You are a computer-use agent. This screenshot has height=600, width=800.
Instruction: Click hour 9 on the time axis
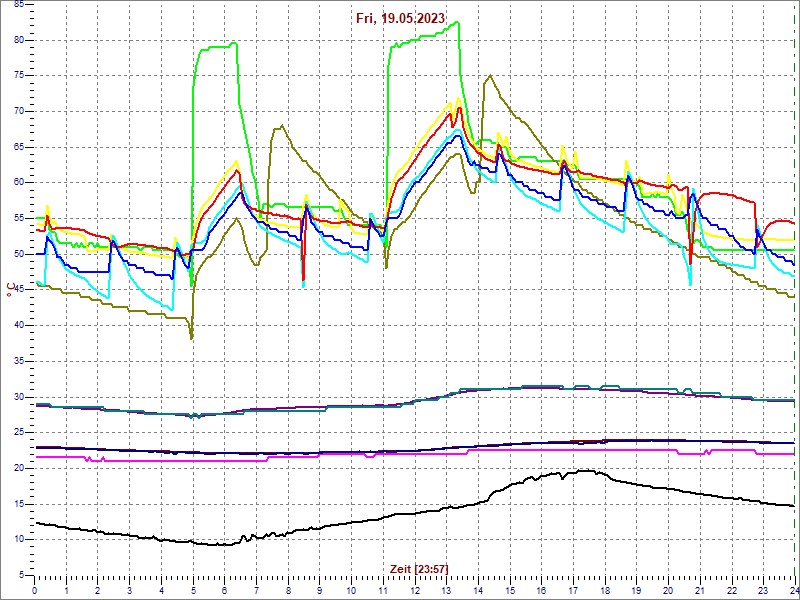pyautogui.click(x=320, y=588)
